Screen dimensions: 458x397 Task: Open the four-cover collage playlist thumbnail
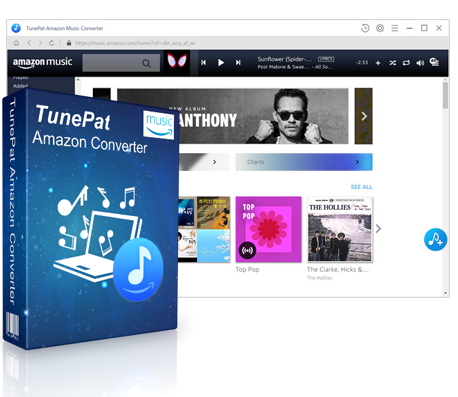pyautogui.click(x=204, y=229)
